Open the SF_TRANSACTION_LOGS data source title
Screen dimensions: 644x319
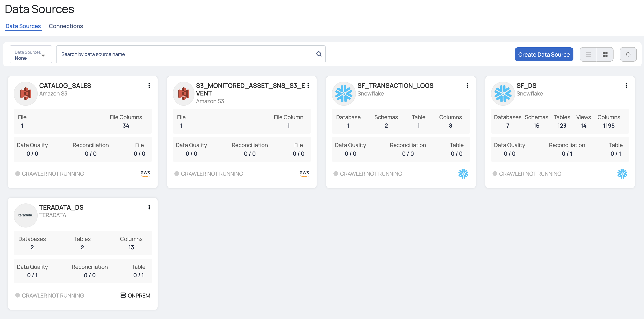pyautogui.click(x=395, y=85)
